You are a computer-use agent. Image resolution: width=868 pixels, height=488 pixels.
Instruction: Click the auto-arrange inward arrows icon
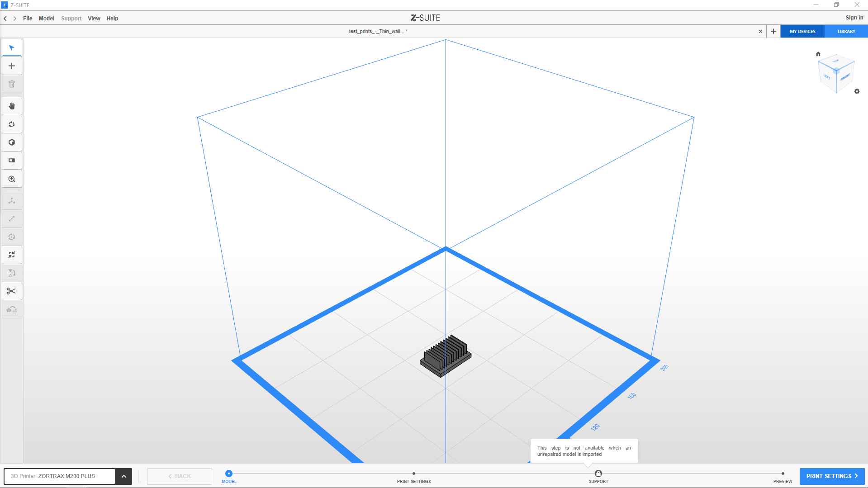(12, 255)
